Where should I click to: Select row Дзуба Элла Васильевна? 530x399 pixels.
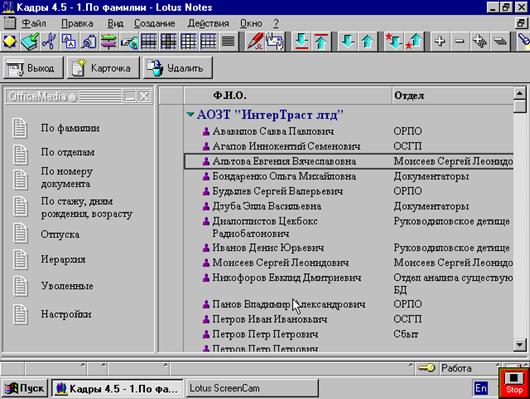point(349,206)
